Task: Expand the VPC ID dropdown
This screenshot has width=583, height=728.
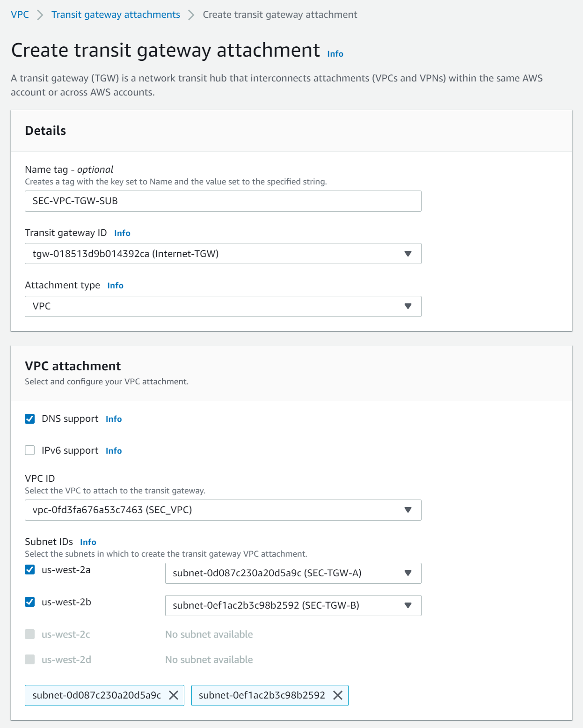Action: [223, 510]
